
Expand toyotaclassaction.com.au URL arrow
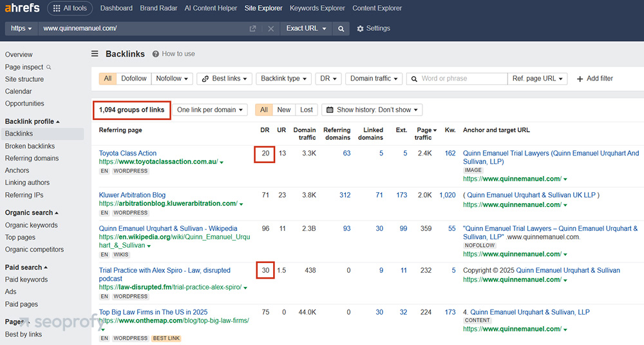pyautogui.click(x=222, y=163)
